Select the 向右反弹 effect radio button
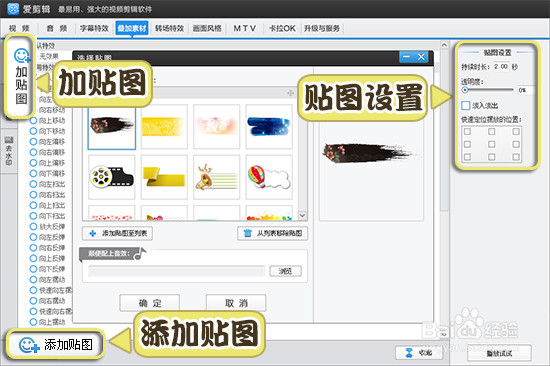The image size is (550, 366). click(33, 248)
